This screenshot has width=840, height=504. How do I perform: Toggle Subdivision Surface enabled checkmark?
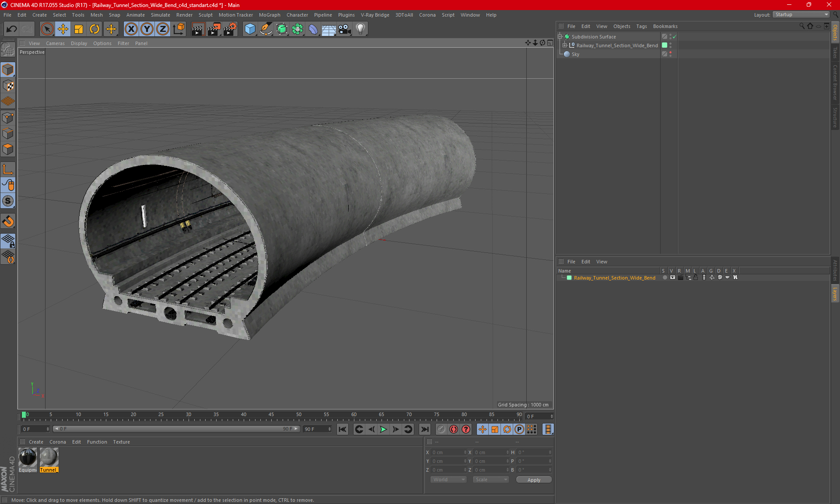[x=675, y=37]
